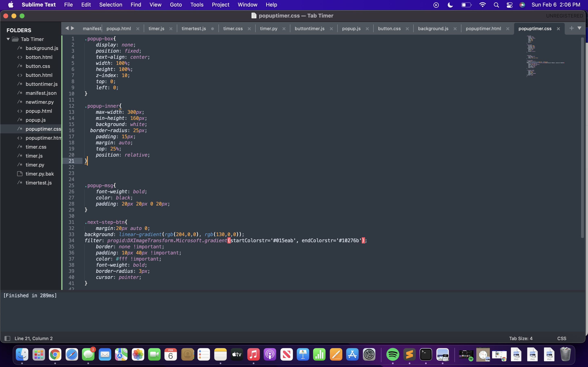Close the background.js tab

click(455, 28)
